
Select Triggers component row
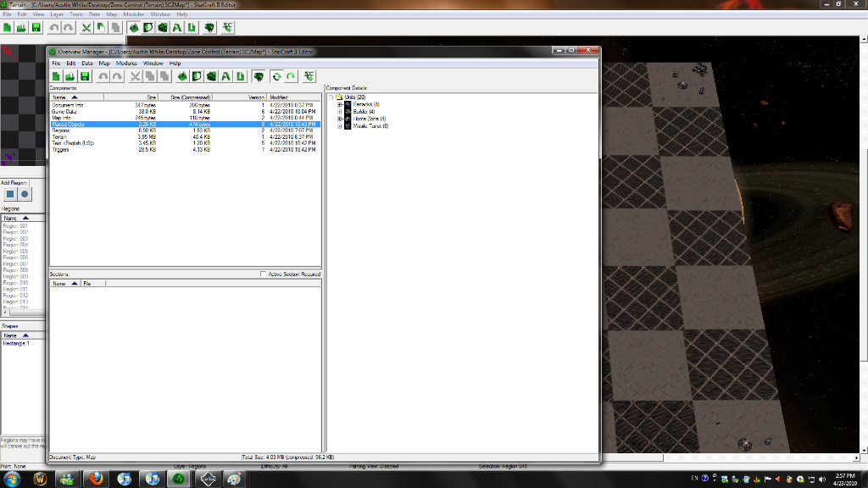point(185,149)
